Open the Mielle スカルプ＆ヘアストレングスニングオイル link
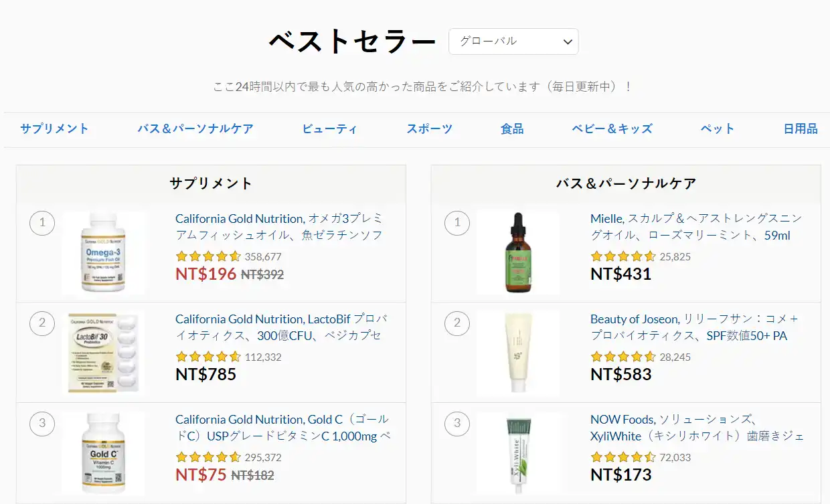 point(696,227)
